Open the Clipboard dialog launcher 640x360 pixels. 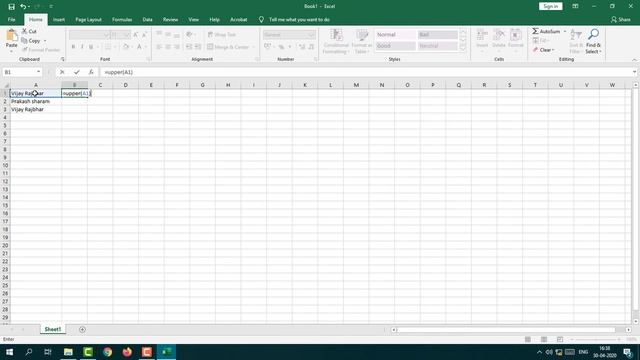pos(62,60)
